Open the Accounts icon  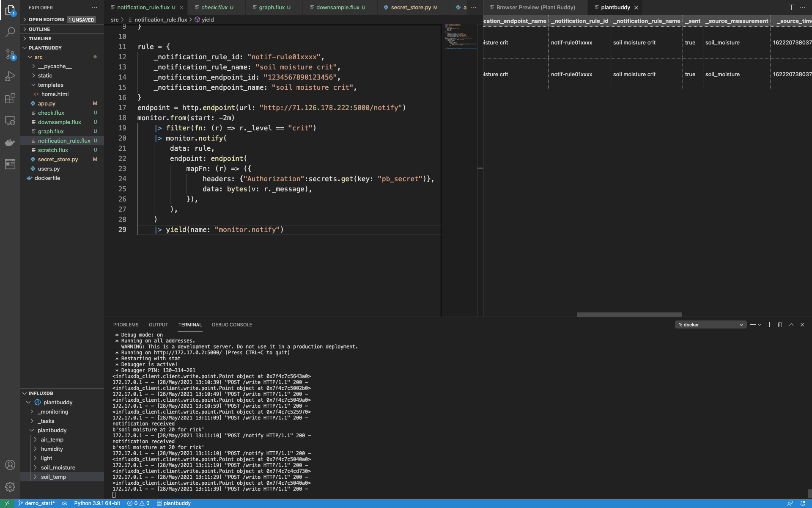(x=10, y=465)
